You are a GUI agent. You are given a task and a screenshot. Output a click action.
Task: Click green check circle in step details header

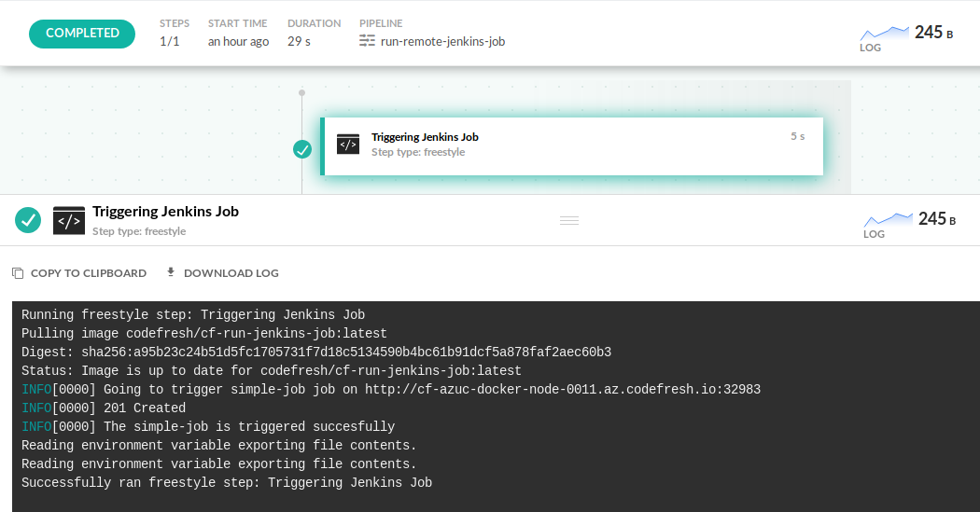(x=28, y=220)
